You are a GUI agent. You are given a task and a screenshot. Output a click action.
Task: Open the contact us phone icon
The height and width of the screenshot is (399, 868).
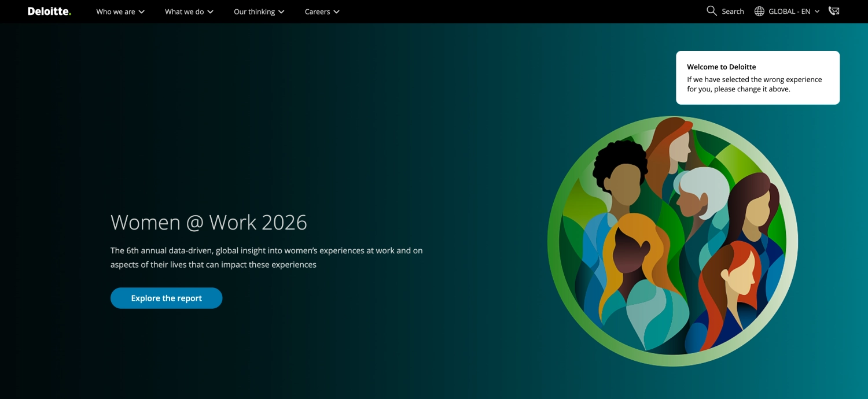pyautogui.click(x=834, y=11)
